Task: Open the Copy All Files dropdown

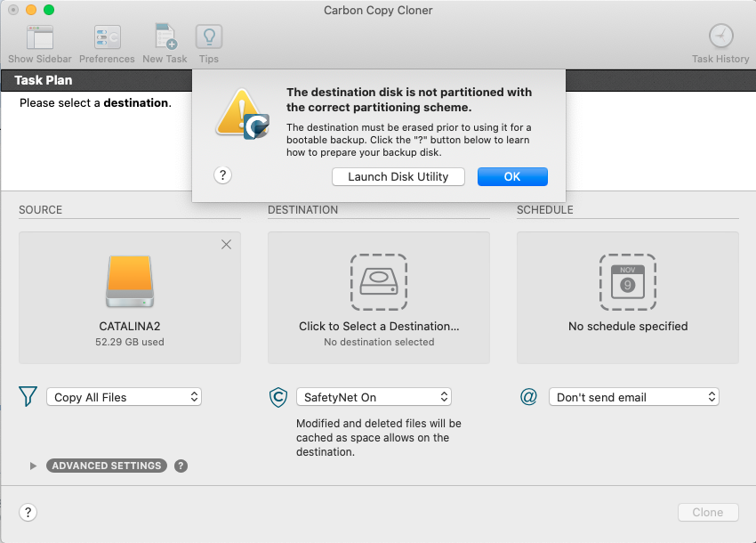Action: [124, 397]
